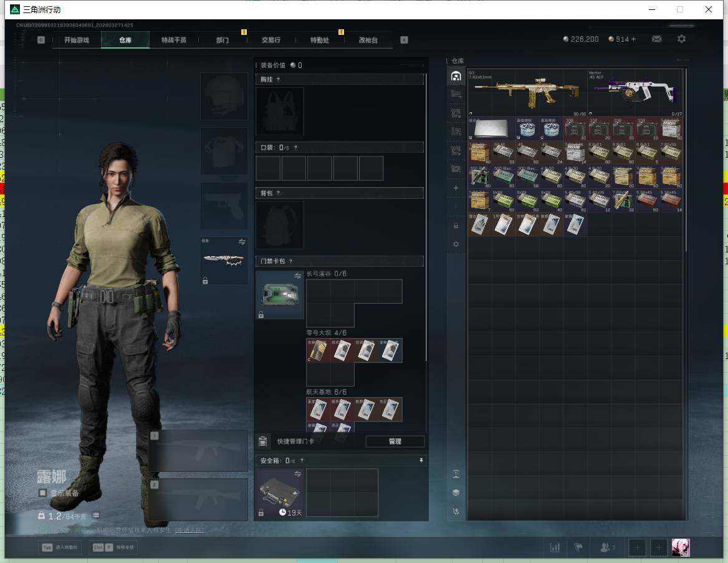The height and width of the screenshot is (563, 728).
Task: Select the empty backpack slot
Action: coord(280,225)
